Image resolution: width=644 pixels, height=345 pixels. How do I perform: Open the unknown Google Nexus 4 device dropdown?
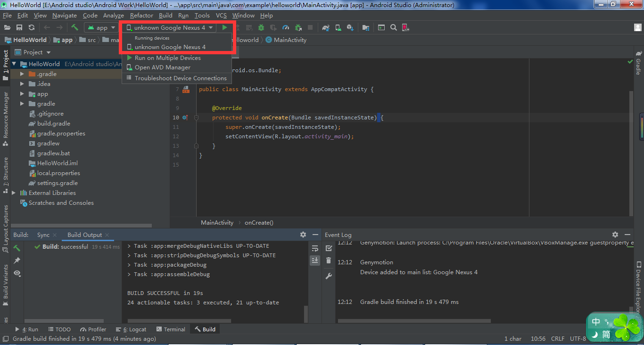point(169,28)
